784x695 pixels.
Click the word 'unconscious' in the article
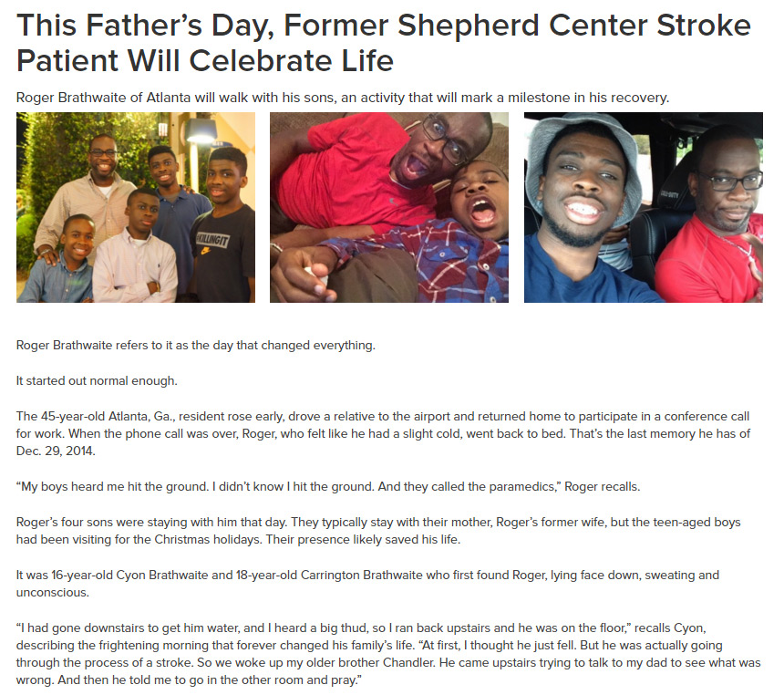click(53, 593)
